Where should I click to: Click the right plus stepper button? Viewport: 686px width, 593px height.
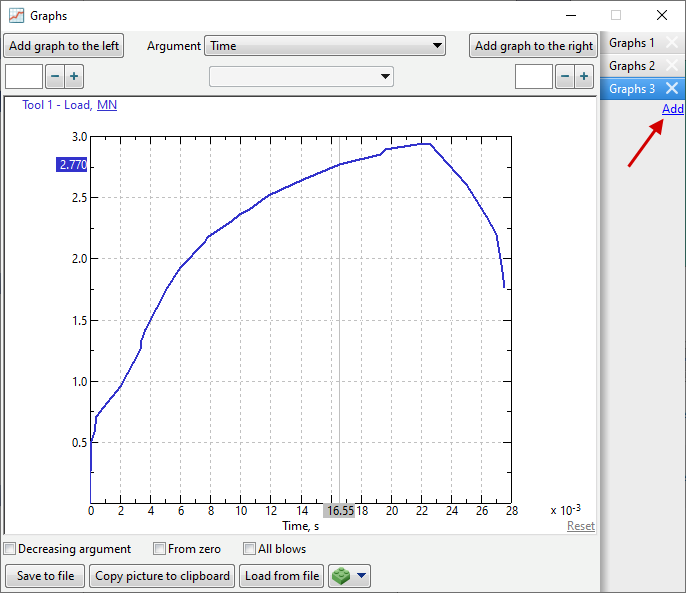(584, 77)
